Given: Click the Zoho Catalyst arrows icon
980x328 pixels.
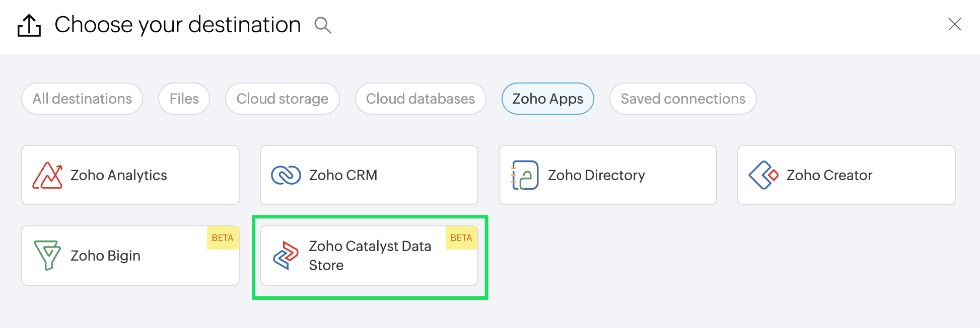Looking at the screenshot, I should pyautogui.click(x=286, y=256).
